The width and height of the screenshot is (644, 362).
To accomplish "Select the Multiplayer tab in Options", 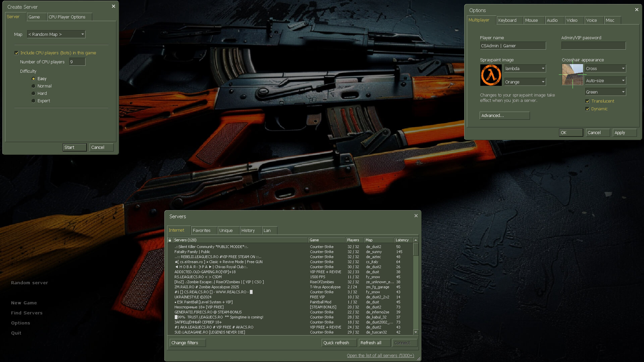I will 481,20.
